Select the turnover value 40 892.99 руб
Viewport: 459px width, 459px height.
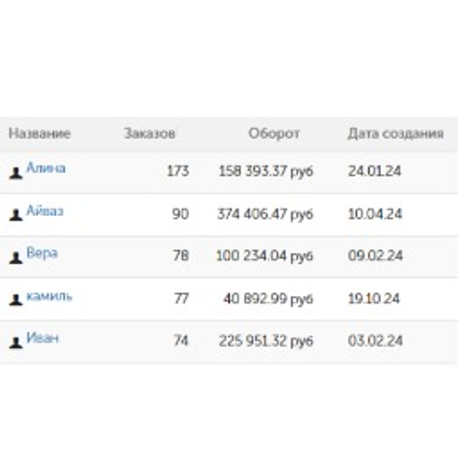268,299
